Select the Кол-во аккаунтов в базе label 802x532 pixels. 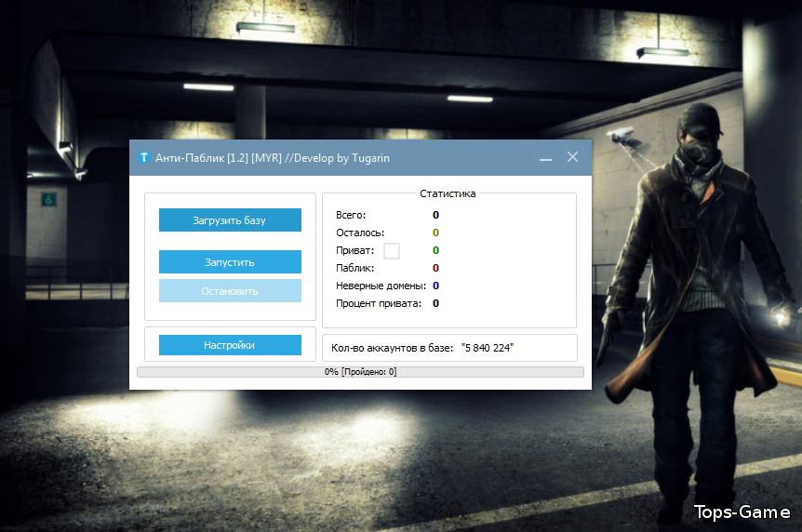[393, 348]
